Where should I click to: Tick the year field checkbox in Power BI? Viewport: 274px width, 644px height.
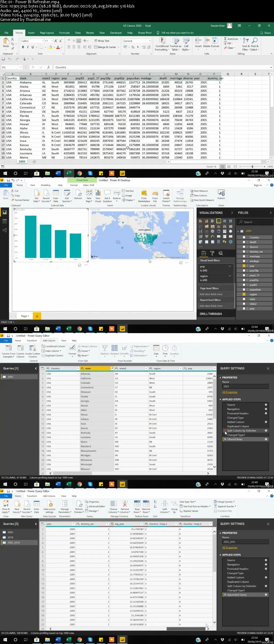[244, 308]
